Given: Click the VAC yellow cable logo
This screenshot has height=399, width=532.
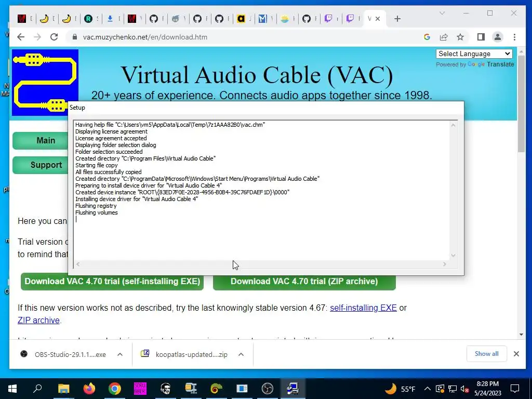Looking at the screenshot, I should [45, 83].
